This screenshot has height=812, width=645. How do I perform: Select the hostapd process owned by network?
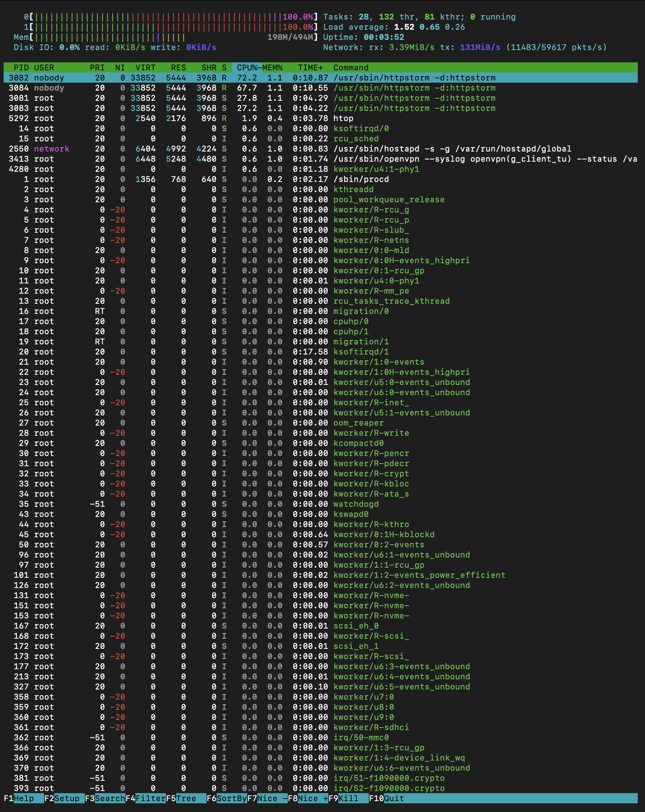click(x=452, y=149)
